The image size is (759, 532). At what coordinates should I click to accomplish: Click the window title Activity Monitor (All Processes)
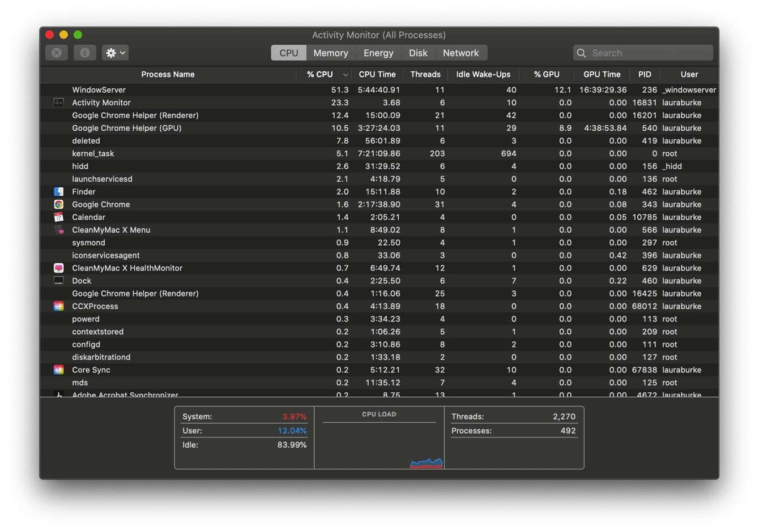[x=379, y=35]
